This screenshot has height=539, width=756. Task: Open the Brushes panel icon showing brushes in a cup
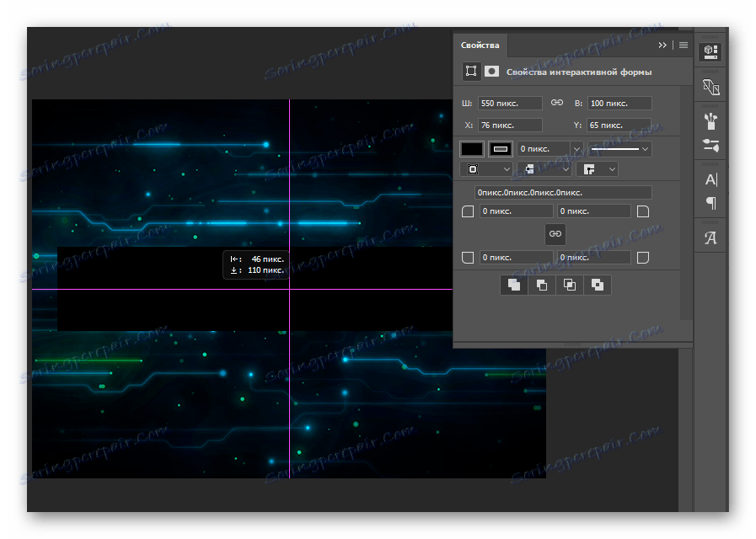coord(710,121)
